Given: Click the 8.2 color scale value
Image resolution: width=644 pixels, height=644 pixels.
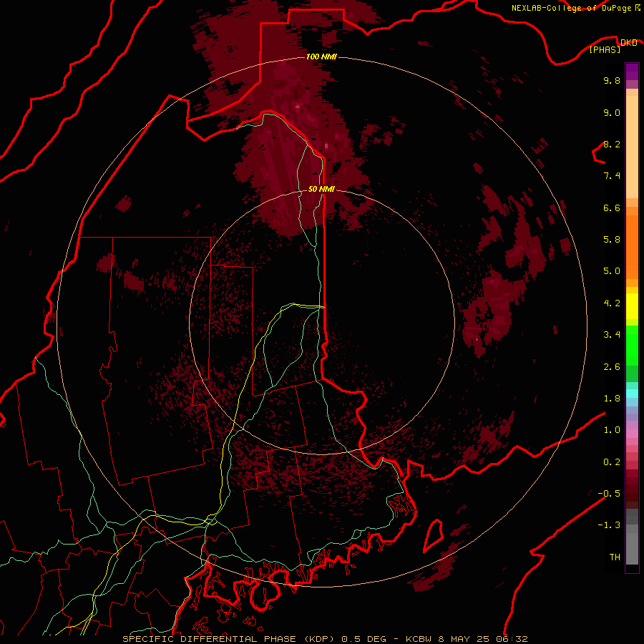Looking at the screenshot, I should pyautogui.click(x=612, y=144).
